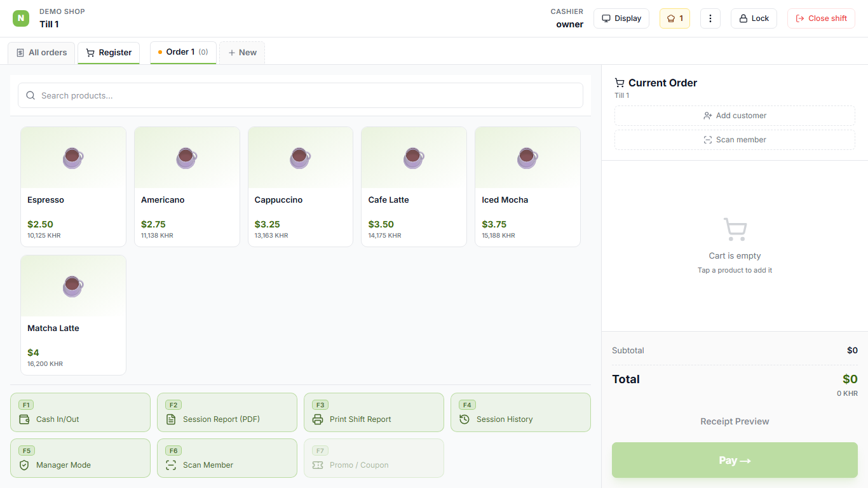Click the Americano coffee cup image
Image resolution: width=868 pixels, height=488 pixels.
point(187,157)
